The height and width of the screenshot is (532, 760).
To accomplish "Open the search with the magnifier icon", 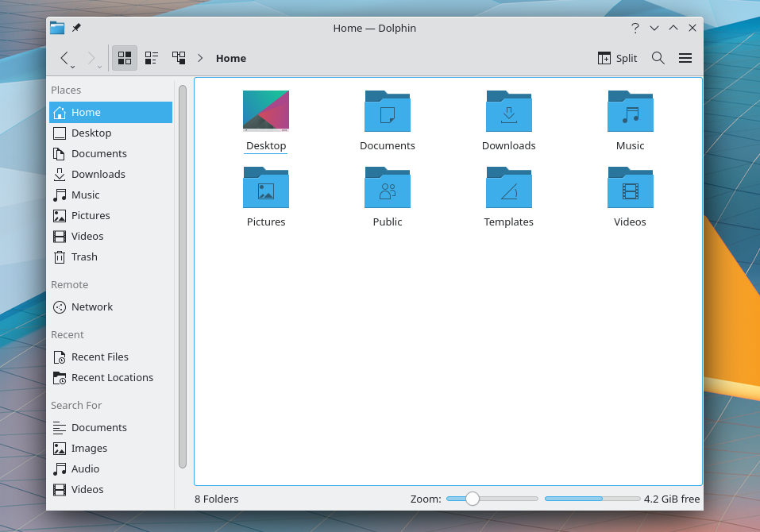I will 658,57.
